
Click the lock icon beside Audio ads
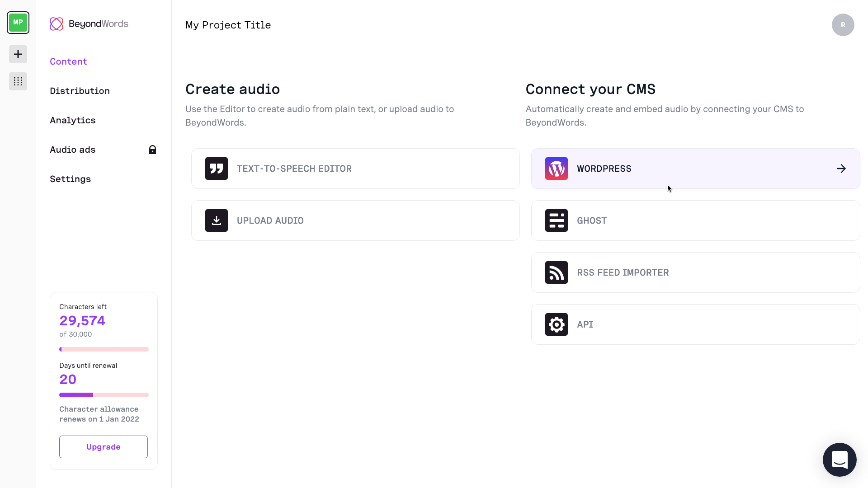(x=152, y=150)
